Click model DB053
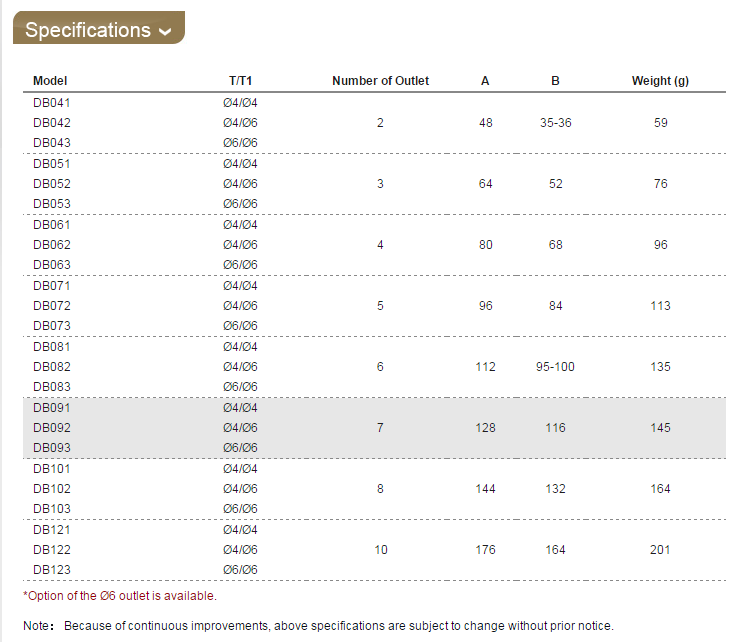The width and height of the screenshot is (735, 642). point(52,204)
